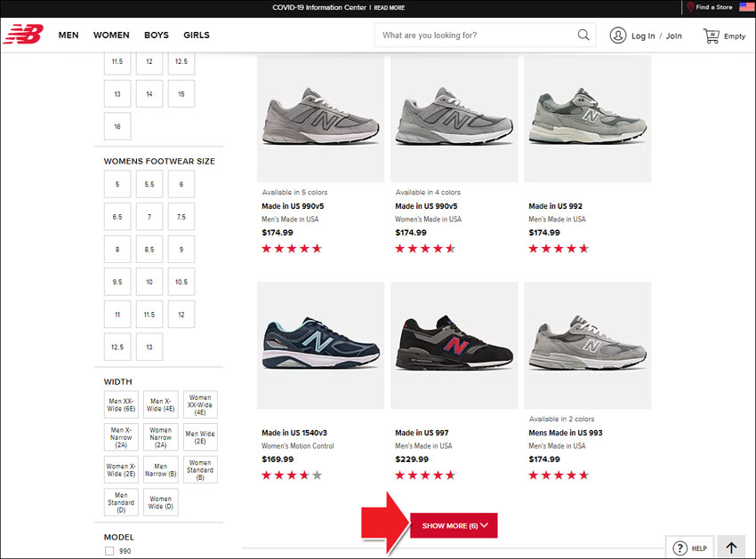Go to the New Balance logo homepage
The image size is (756, 559).
pos(23,34)
